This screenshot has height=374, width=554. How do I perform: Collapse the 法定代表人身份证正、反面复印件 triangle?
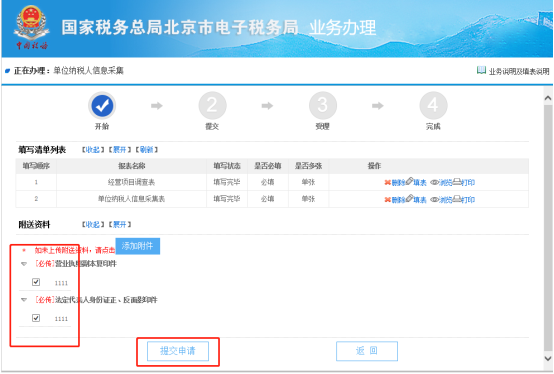[24, 300]
